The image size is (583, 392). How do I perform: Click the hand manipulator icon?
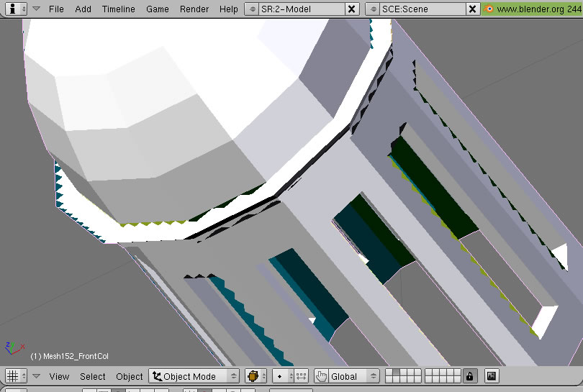coord(321,376)
